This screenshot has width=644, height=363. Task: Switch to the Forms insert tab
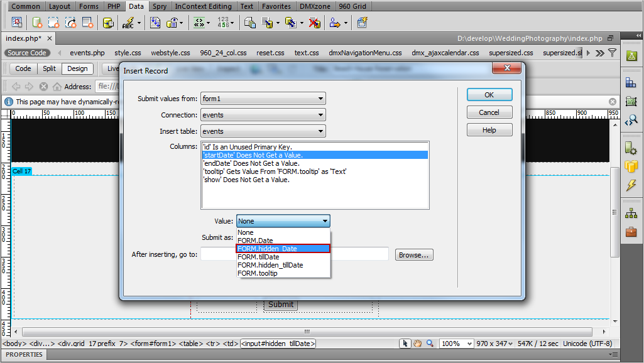[x=89, y=6]
